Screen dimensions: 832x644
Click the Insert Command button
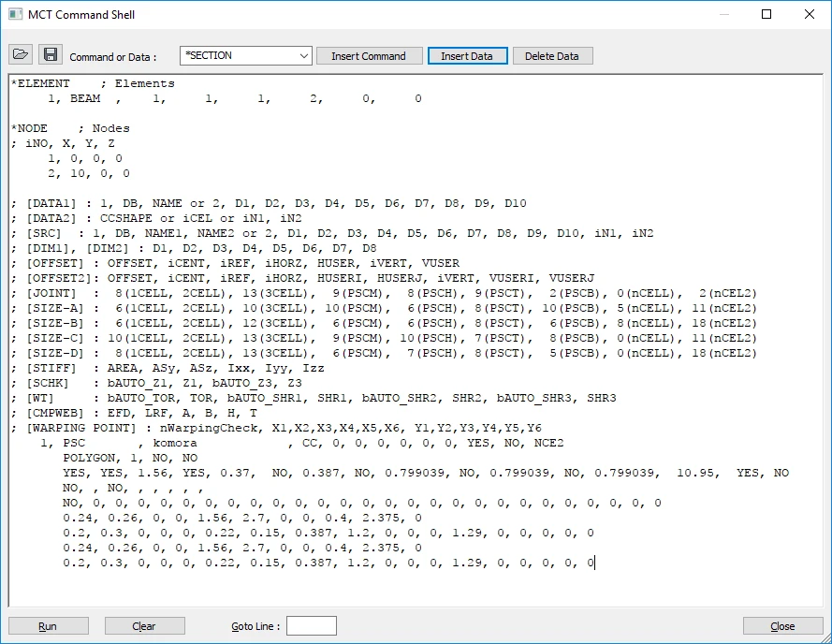coord(370,56)
